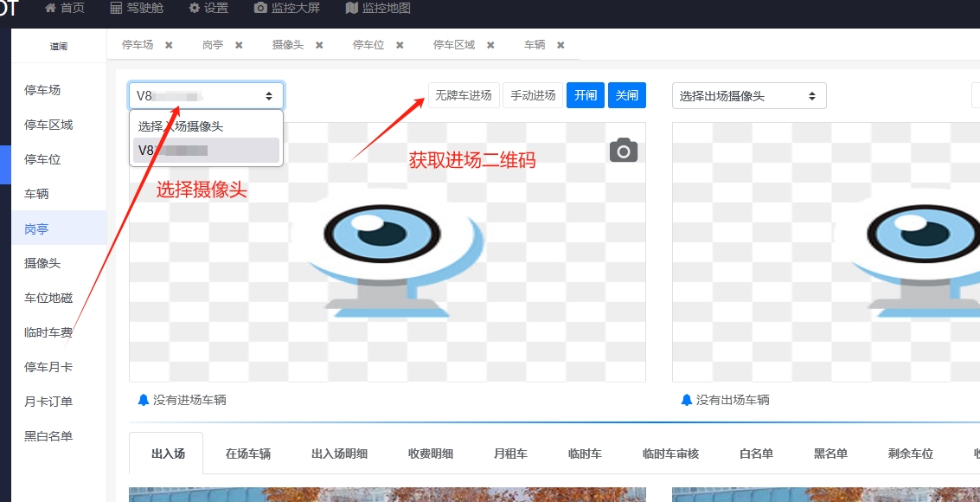Switch to the 摄像头 page tab

(288, 45)
